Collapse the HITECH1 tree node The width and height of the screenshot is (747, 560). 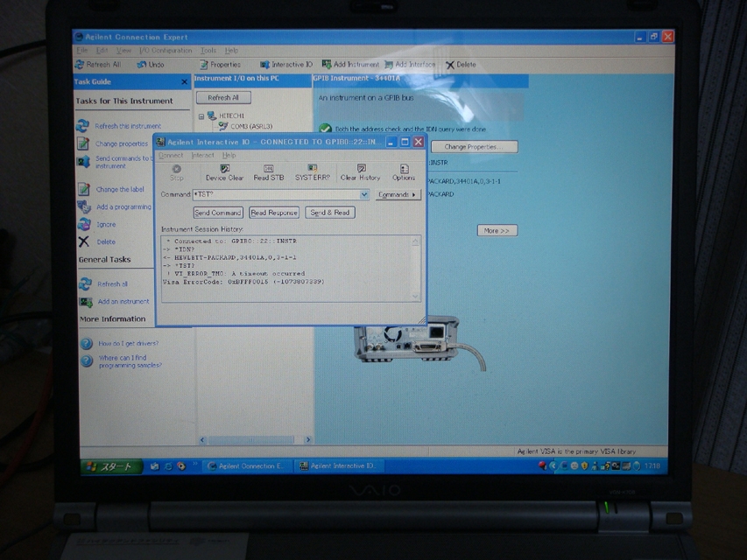coord(201,115)
